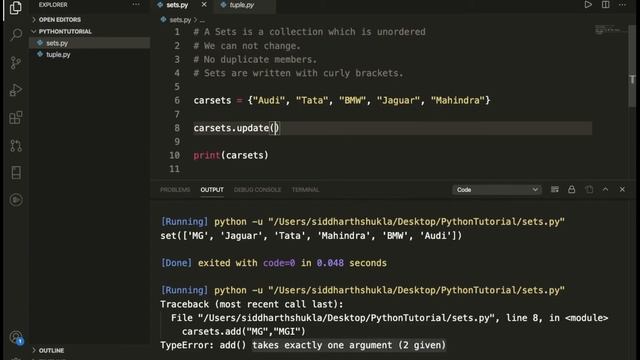Switch to the Debug Console tab
The image size is (640, 360).
(x=258, y=190)
